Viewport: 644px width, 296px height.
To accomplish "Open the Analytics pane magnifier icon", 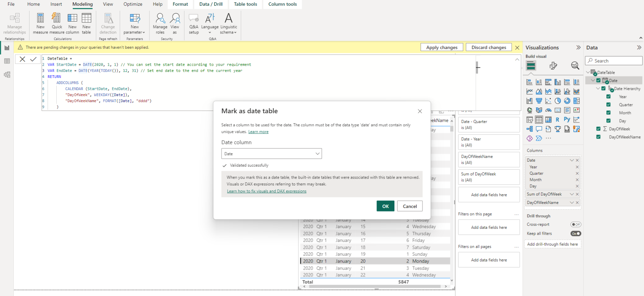I will tap(575, 66).
